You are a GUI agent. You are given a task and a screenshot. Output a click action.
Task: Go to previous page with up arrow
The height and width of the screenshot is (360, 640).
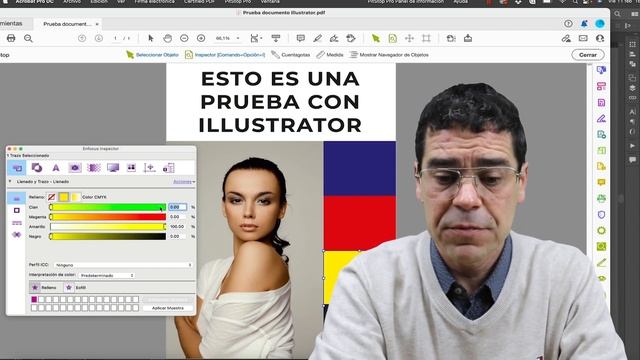click(82, 38)
